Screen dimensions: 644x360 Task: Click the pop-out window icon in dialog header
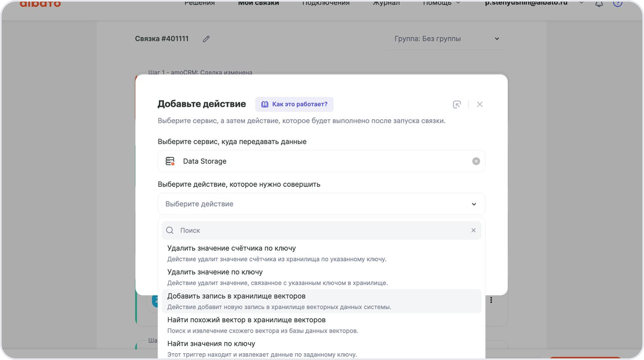(x=457, y=104)
